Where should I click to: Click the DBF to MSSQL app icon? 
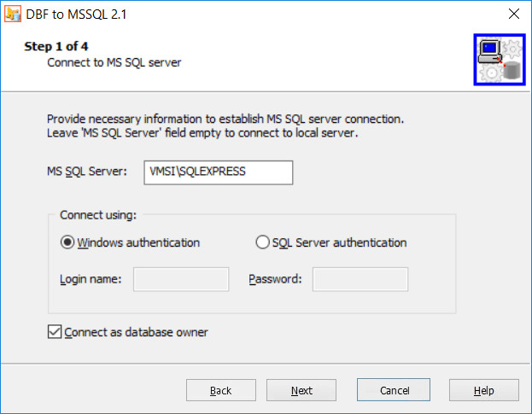[x=13, y=14]
